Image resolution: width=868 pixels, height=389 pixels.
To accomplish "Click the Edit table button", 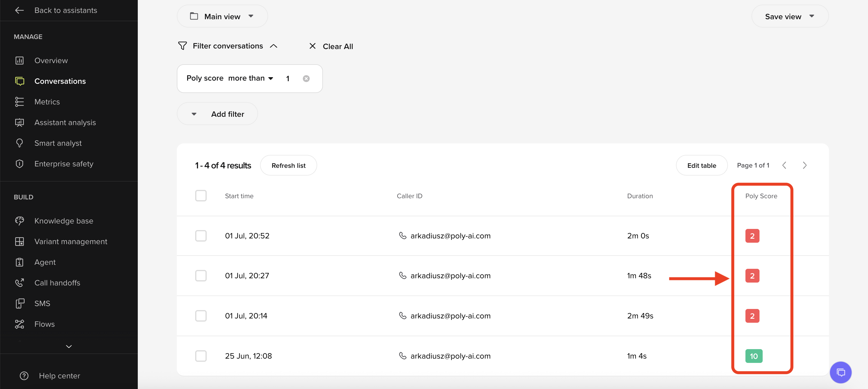I will [x=701, y=165].
